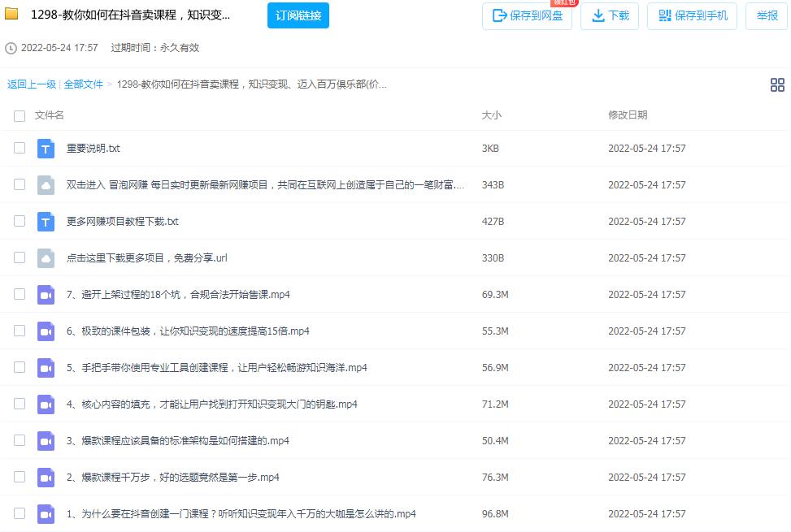Click icon of 点击这里下载更多项目 url file
The height and width of the screenshot is (532, 791).
[46, 258]
